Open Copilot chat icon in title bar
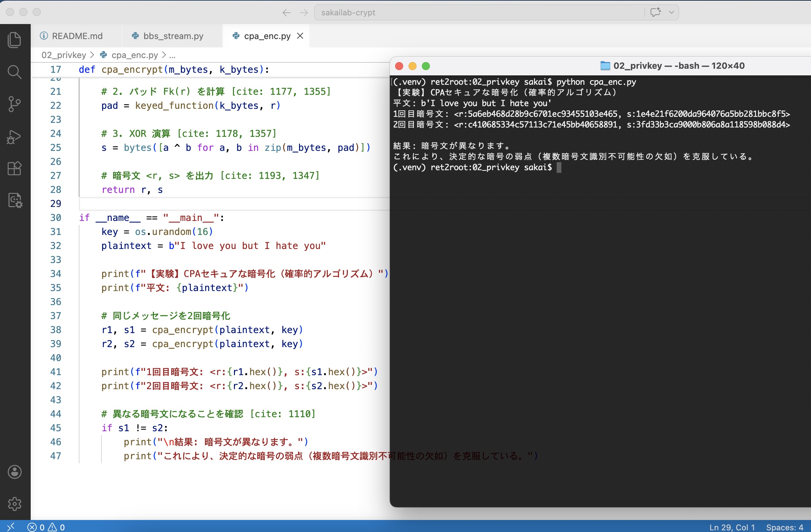Screen dimensions: 811x532 pos(655,12)
